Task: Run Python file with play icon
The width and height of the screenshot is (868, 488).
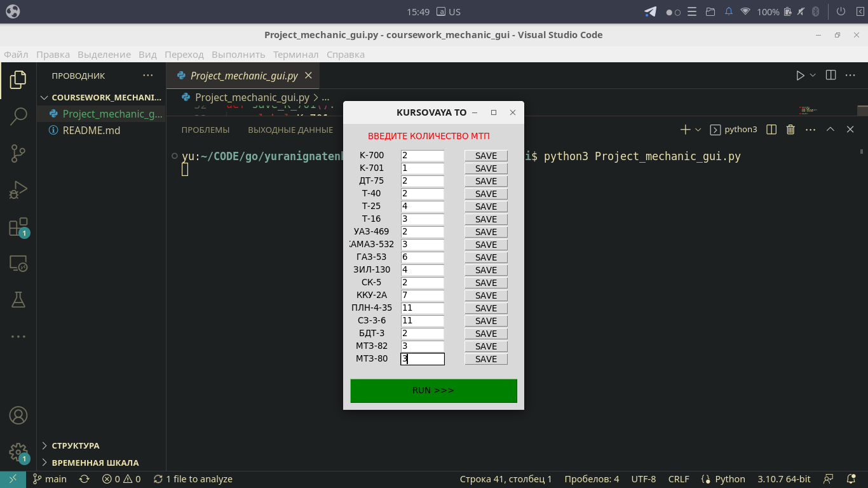Action: tap(800, 76)
